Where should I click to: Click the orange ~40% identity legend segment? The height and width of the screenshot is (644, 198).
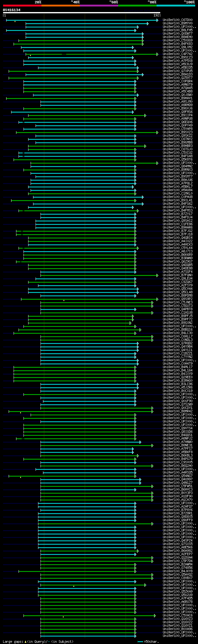click(61, 6)
